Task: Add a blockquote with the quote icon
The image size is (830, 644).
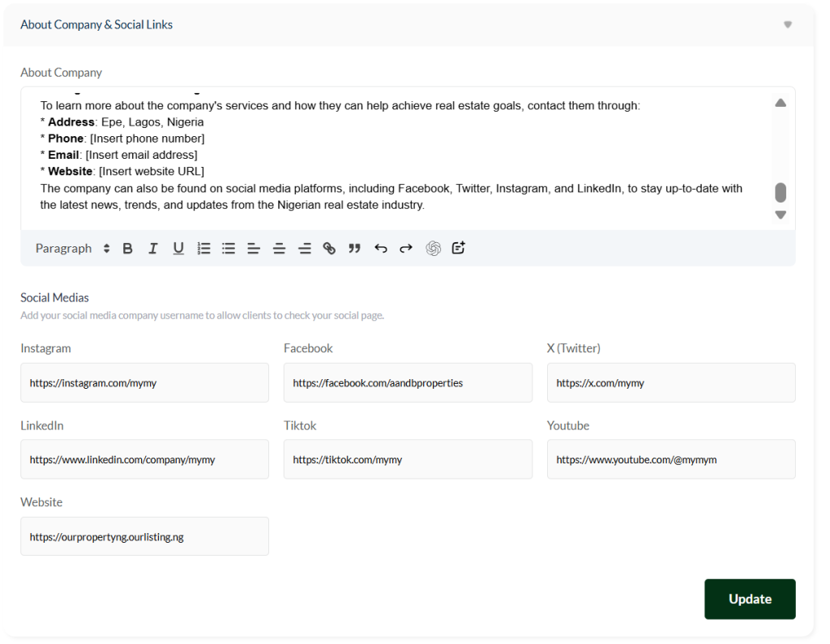Action: 354,249
